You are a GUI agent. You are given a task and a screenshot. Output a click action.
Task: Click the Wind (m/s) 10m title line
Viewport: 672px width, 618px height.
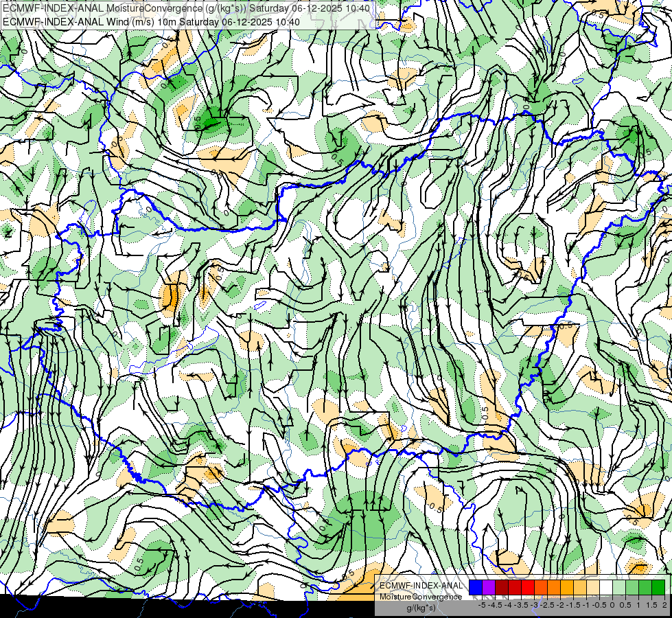click(151, 22)
